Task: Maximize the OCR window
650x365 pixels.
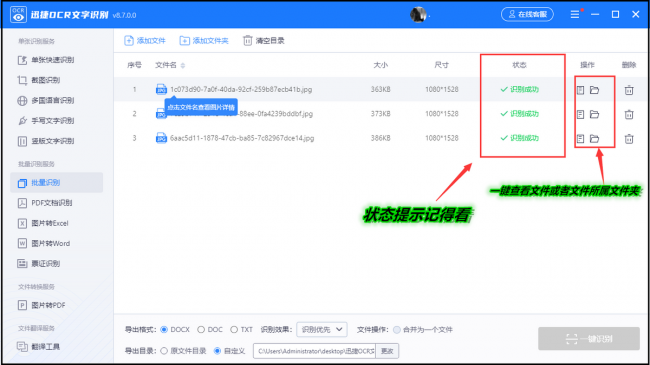Action: pyautogui.click(x=616, y=15)
